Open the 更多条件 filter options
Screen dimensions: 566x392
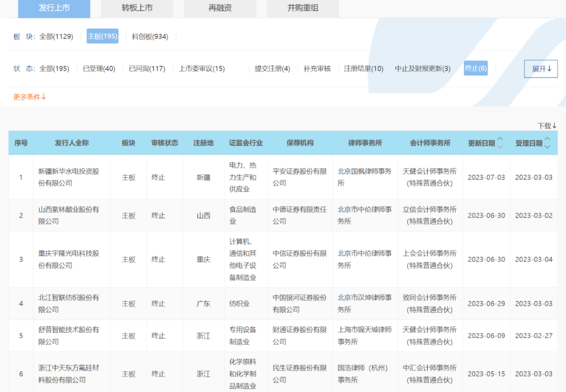pos(28,96)
